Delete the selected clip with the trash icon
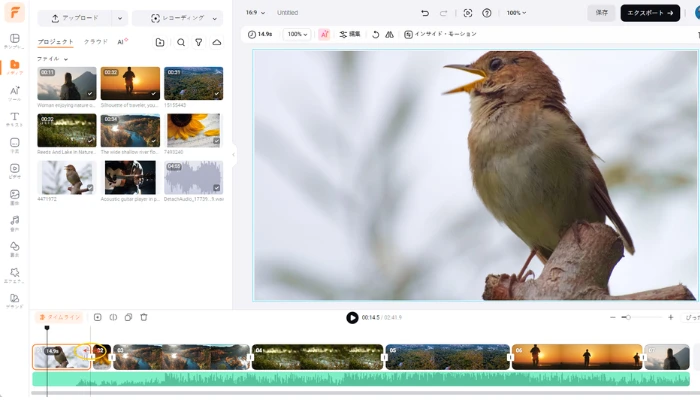Image resolution: width=700 pixels, height=400 pixels. [144, 317]
